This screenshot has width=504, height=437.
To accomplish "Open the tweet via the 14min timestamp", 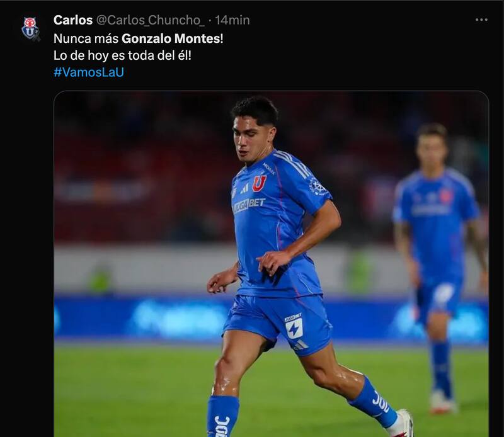I will [x=232, y=20].
